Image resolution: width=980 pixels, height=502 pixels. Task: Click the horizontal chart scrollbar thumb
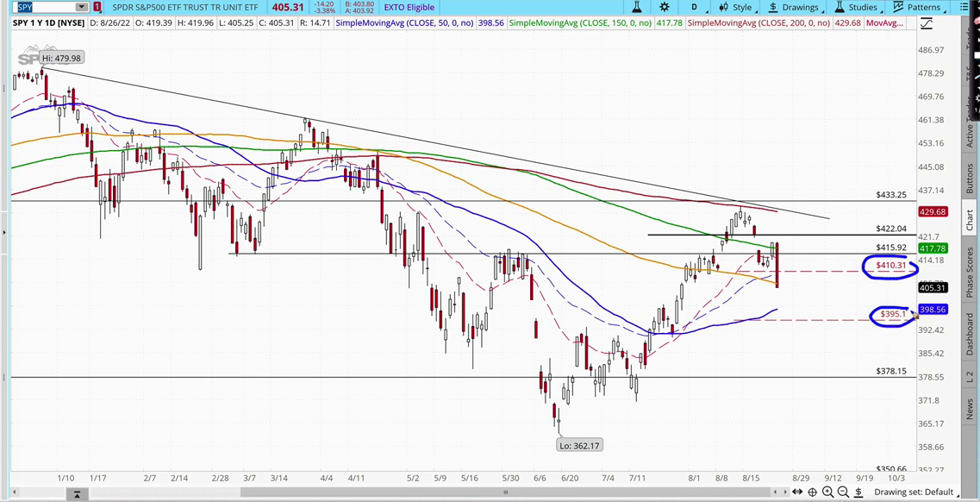(x=506, y=492)
